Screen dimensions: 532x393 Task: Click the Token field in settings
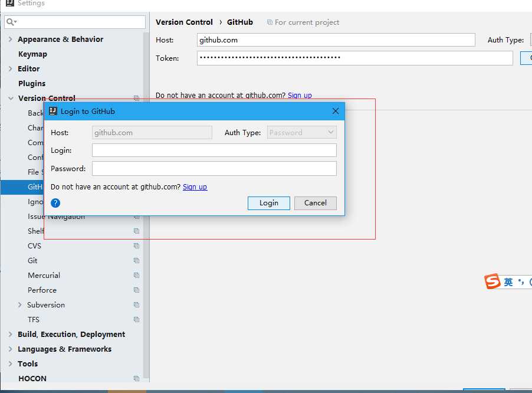coord(355,58)
